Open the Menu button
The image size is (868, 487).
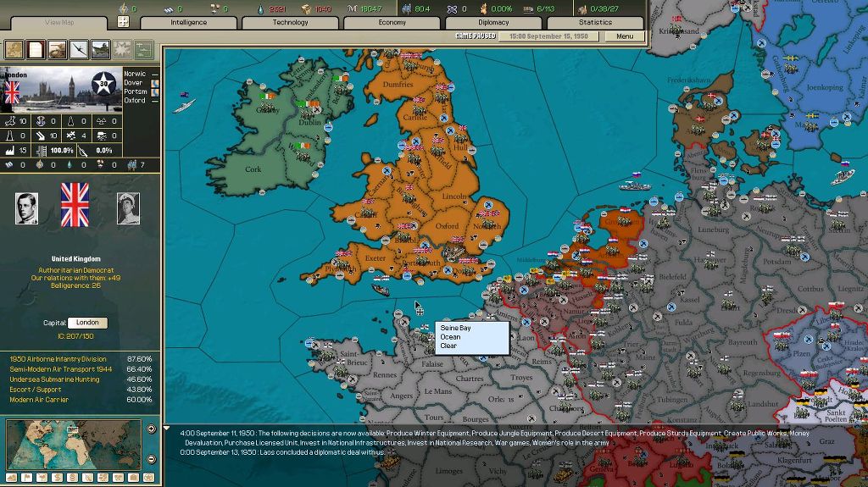point(625,36)
